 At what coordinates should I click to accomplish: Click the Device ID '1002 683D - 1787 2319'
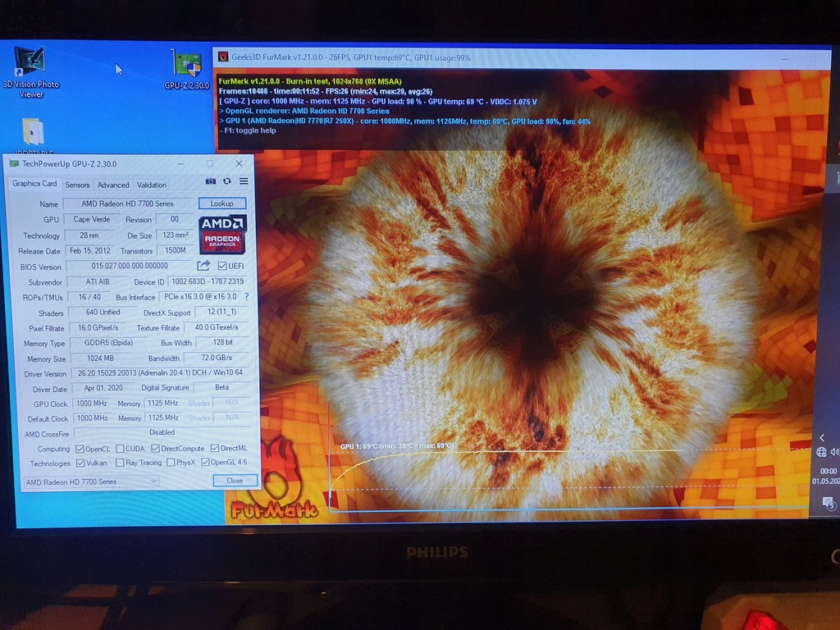tap(208, 281)
